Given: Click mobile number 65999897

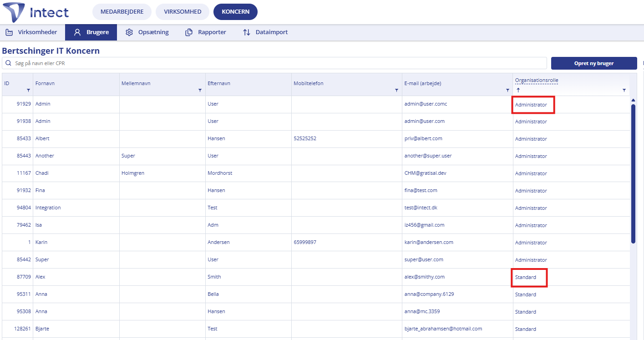Looking at the screenshot, I should click(x=305, y=242).
